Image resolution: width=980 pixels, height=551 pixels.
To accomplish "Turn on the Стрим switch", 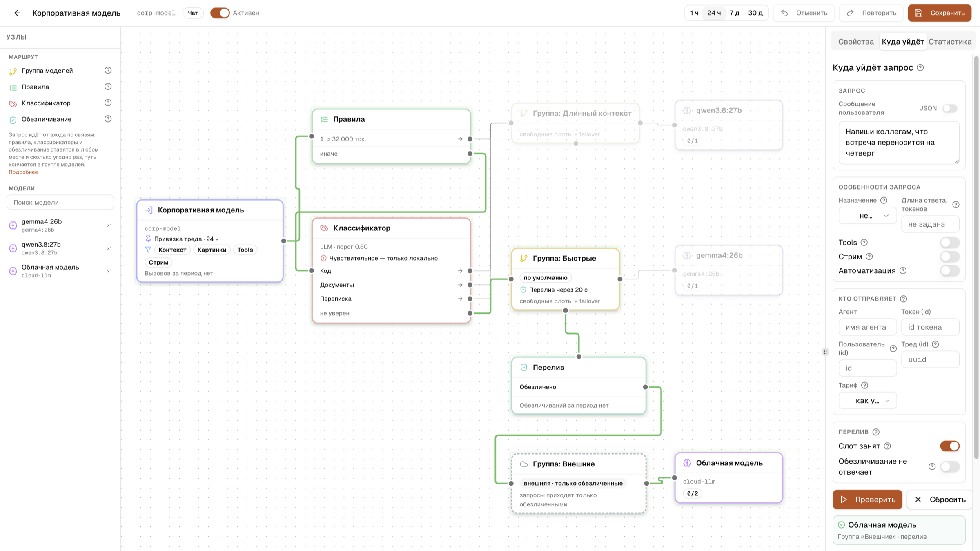I will point(950,257).
